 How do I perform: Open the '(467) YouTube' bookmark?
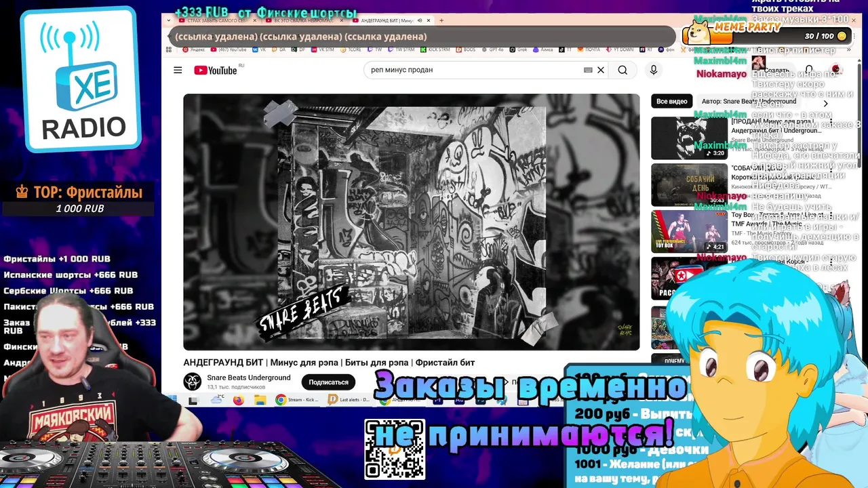229,49
